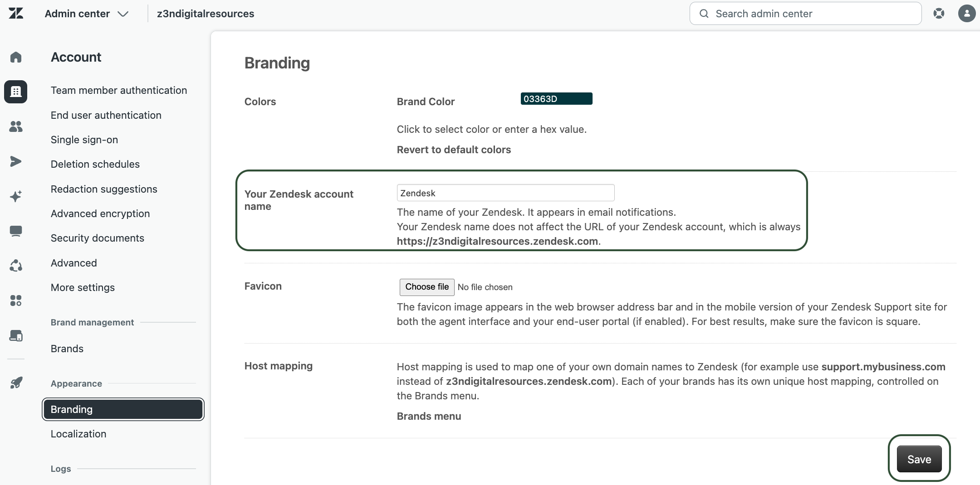Screen dimensions: 980x485
Task: Open the Channels arrow icon
Action: [x=16, y=161]
